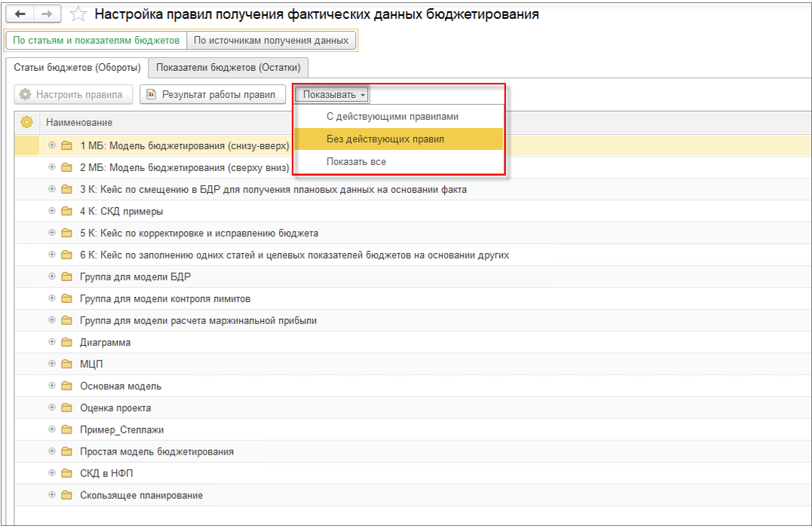The height and width of the screenshot is (526, 812).
Task: Expand 4 К: СКД примеры group
Action: (x=52, y=211)
